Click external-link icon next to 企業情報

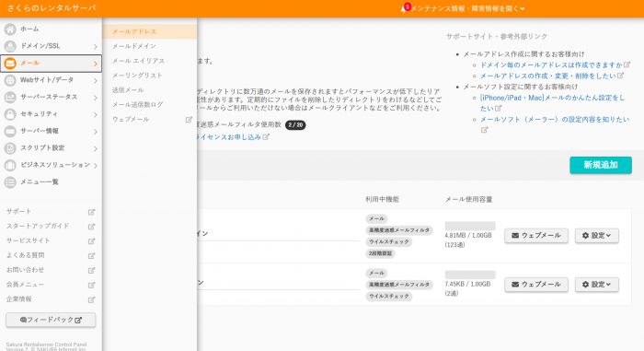91,299
